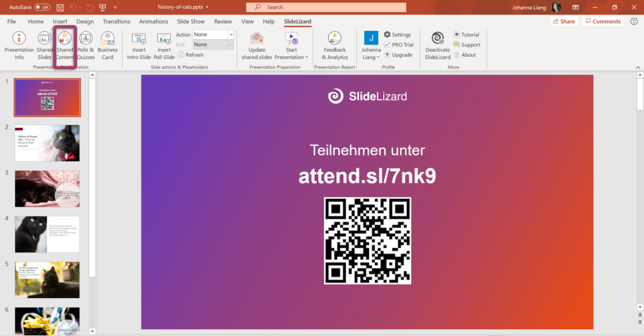Select slide 5 thumbnail

pyautogui.click(x=47, y=280)
